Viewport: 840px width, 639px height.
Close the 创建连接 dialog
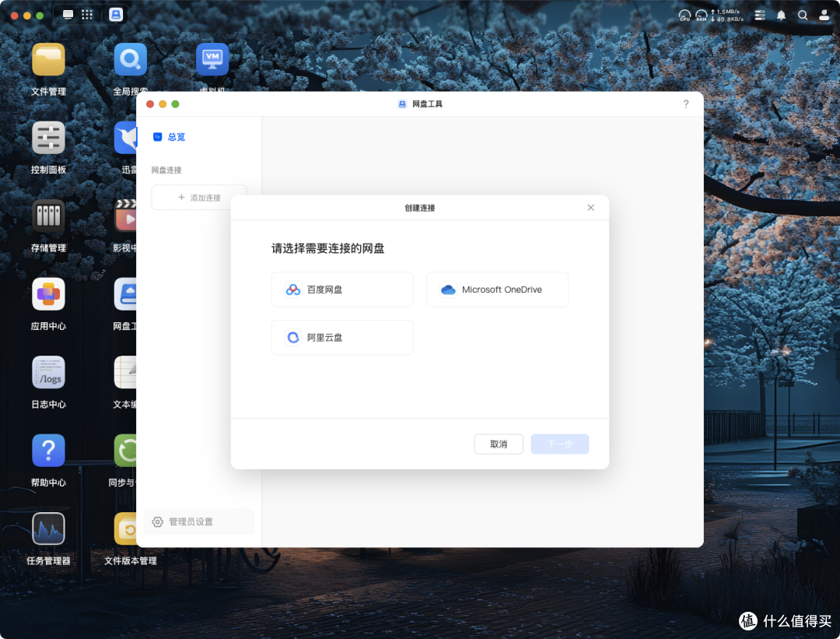(x=590, y=208)
